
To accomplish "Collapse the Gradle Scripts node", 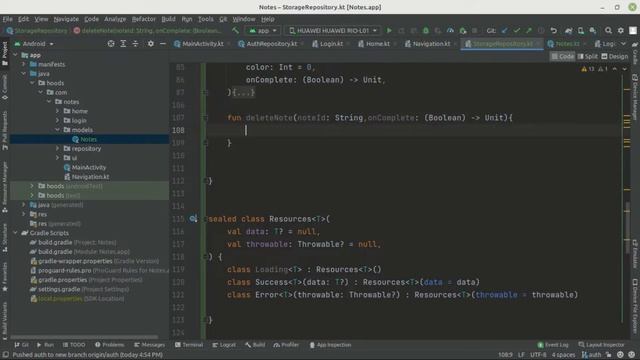I will click(16, 233).
